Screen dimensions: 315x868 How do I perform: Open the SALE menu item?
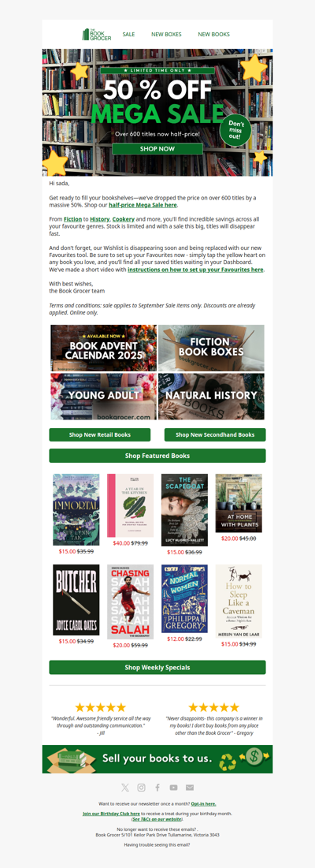pyautogui.click(x=129, y=35)
